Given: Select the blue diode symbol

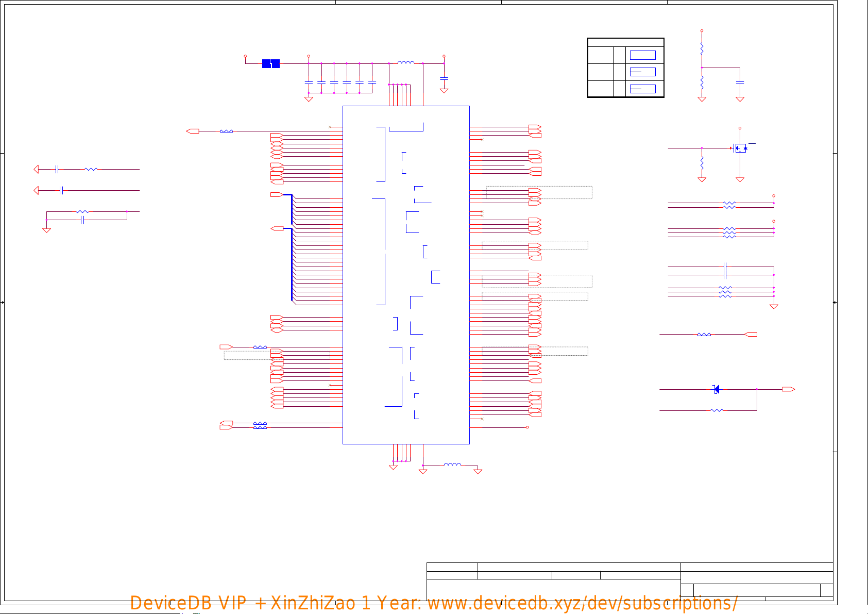Looking at the screenshot, I should [x=716, y=389].
